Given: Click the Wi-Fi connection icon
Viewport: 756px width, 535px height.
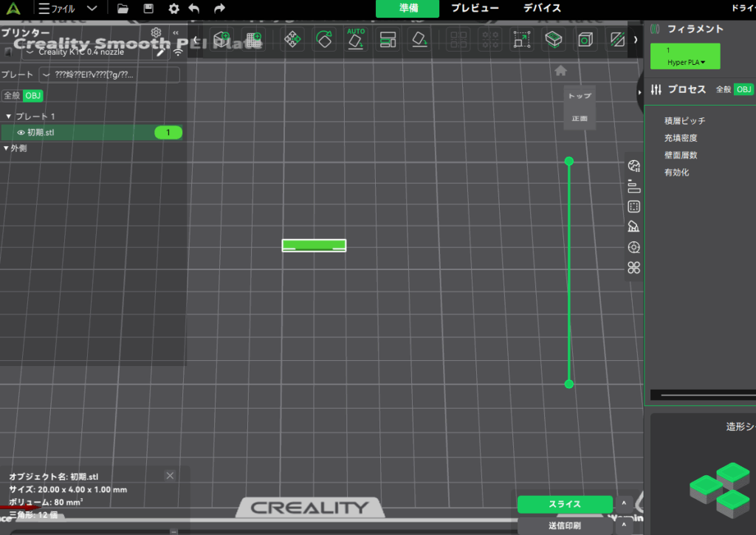Looking at the screenshot, I should point(178,52).
